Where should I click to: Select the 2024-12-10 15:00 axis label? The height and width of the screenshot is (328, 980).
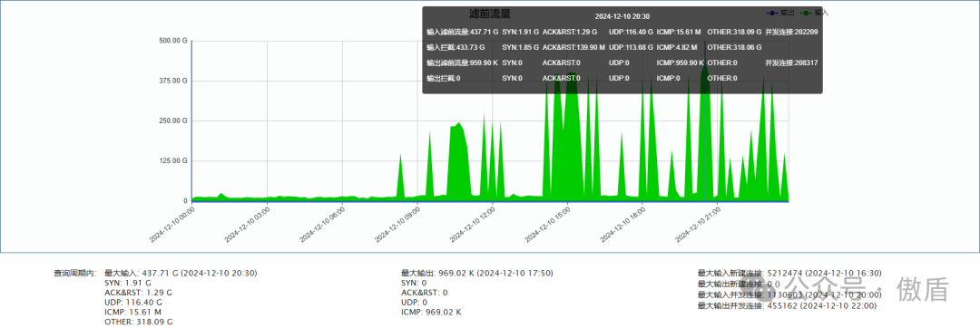click(x=547, y=225)
